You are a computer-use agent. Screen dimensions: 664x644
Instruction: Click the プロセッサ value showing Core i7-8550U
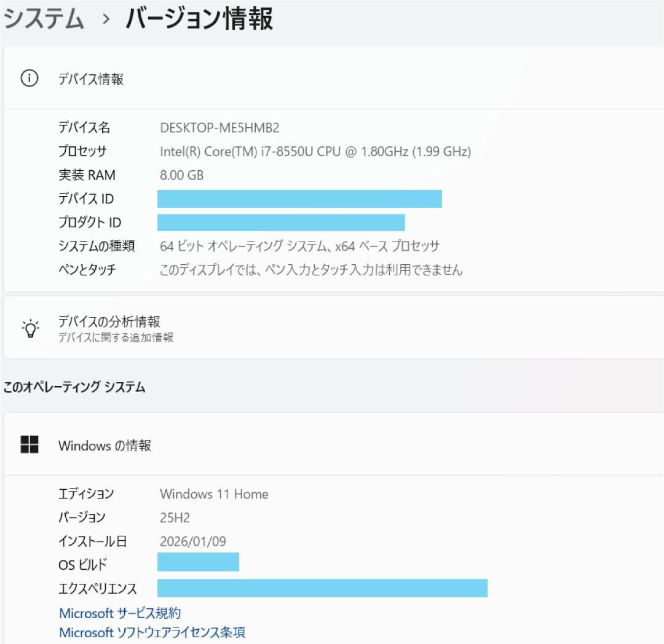point(315,152)
